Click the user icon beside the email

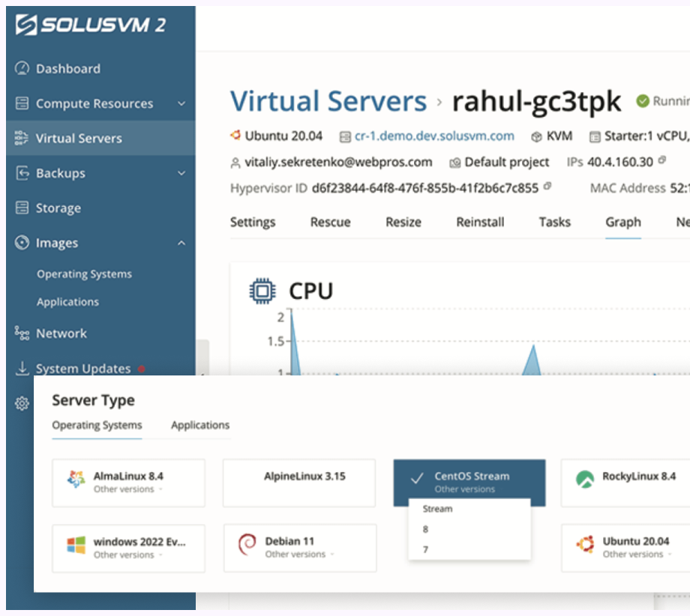click(x=235, y=163)
